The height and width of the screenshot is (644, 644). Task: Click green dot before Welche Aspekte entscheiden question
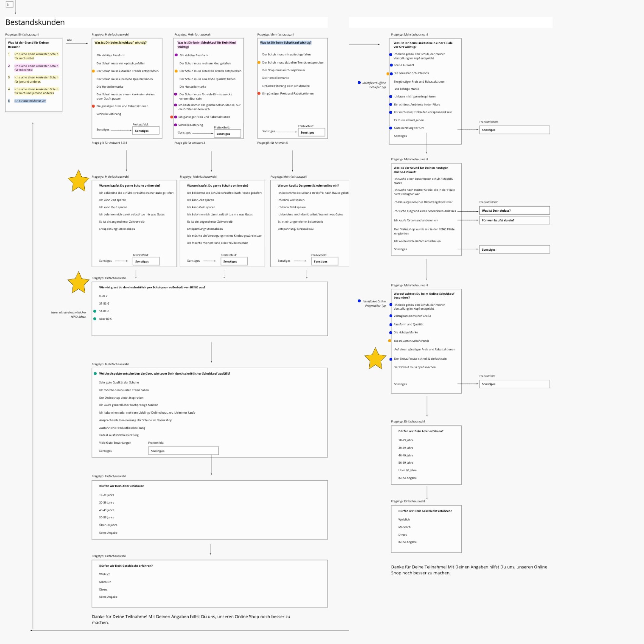coord(95,373)
